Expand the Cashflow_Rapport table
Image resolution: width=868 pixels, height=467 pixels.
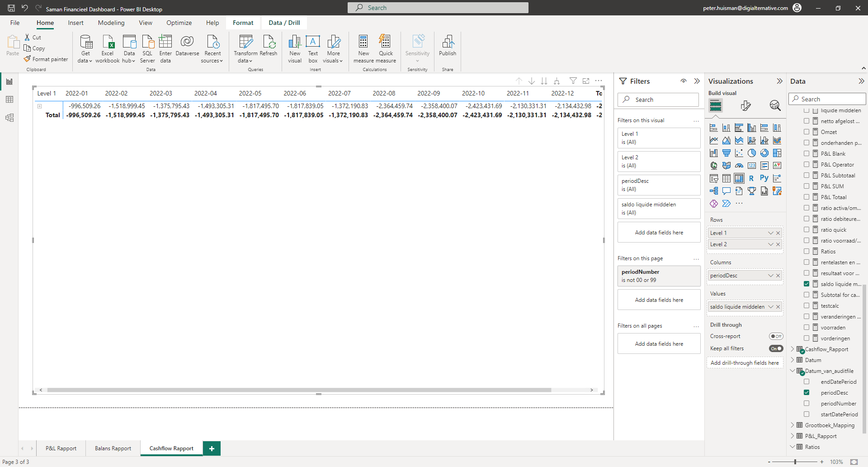[x=793, y=349]
